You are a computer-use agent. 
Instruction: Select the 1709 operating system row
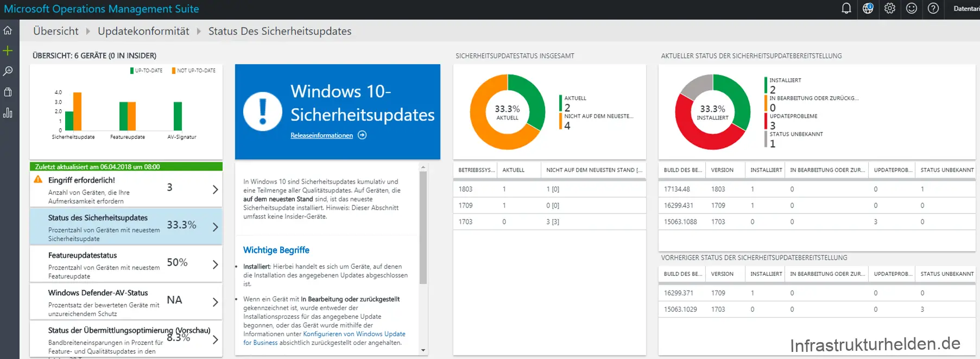tap(549, 205)
